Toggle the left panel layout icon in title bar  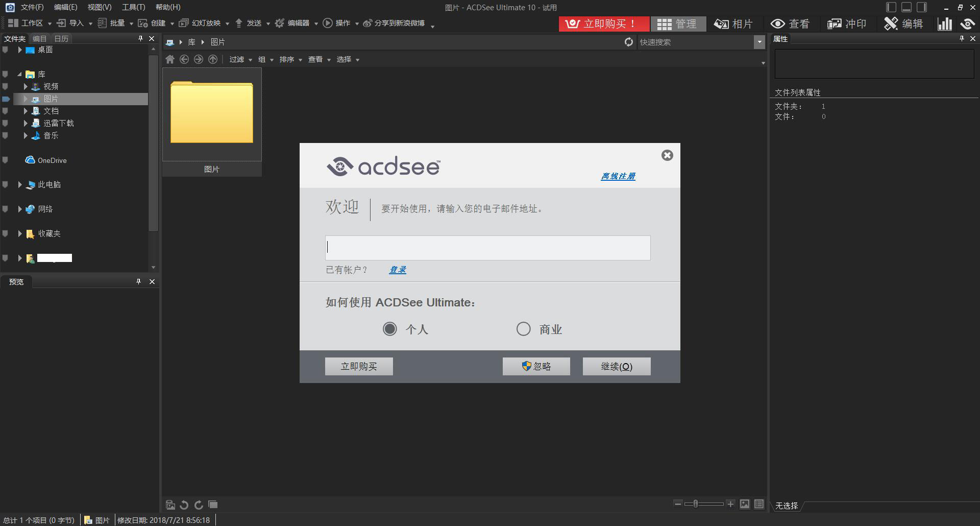(891, 7)
